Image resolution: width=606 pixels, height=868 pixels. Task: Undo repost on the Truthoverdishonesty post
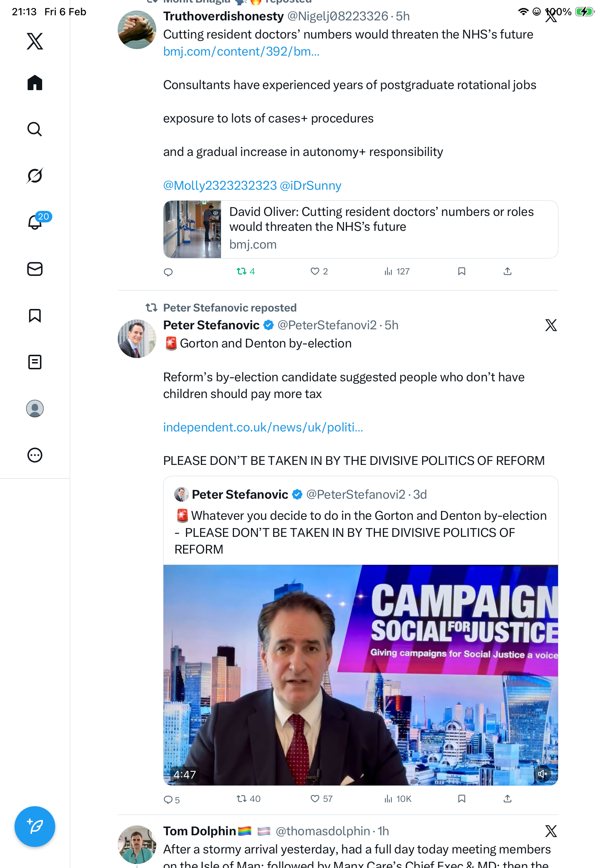click(241, 272)
